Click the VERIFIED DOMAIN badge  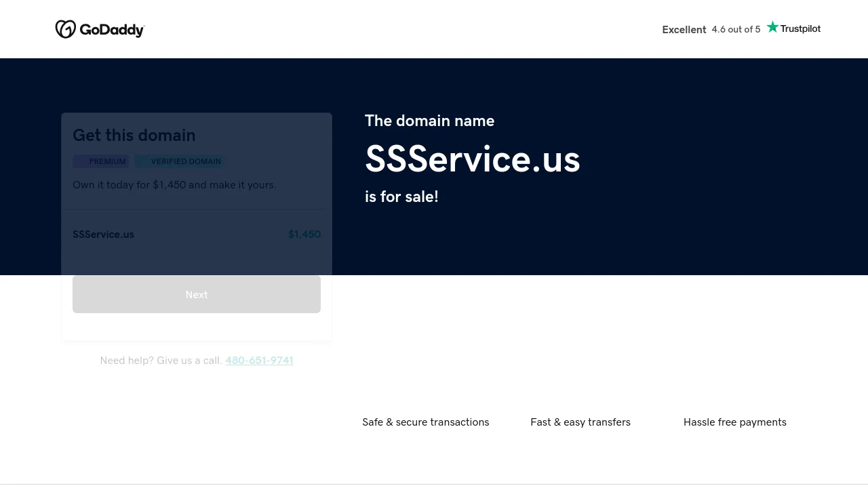[x=180, y=161]
